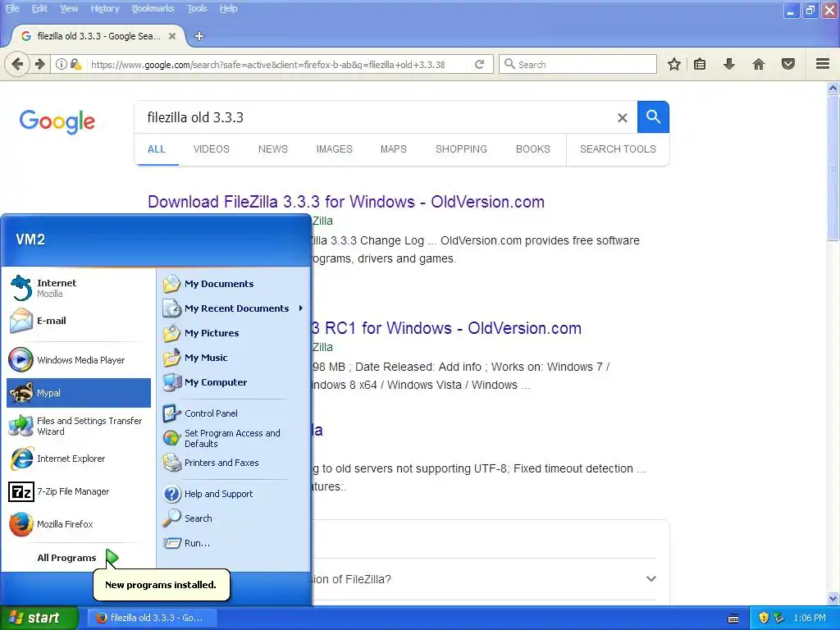Clear the Google search box with X
The width and height of the screenshot is (840, 630).
coord(622,117)
